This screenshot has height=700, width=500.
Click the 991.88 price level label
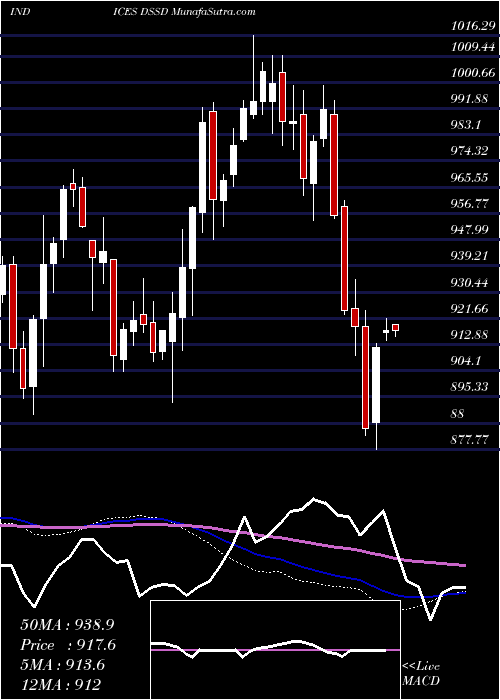point(469,99)
